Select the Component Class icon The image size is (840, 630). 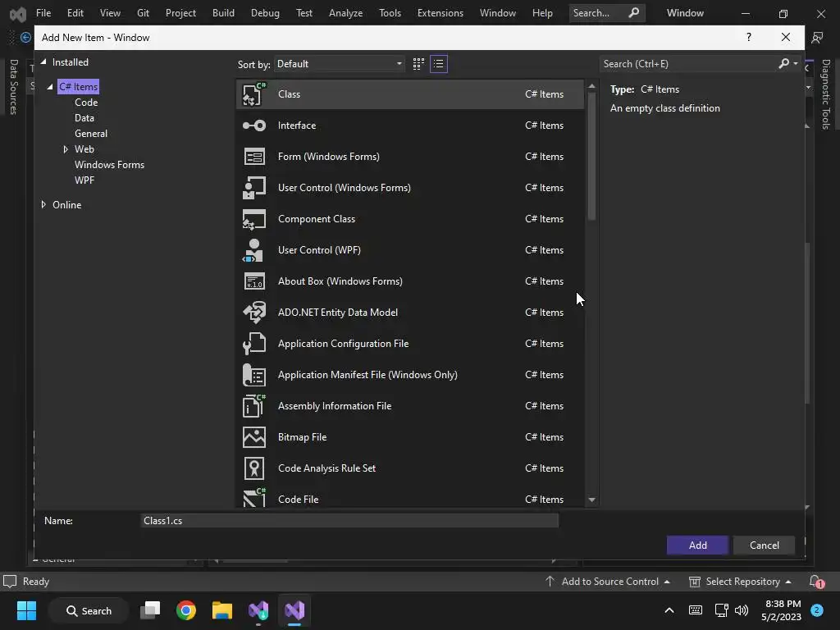coord(254,219)
